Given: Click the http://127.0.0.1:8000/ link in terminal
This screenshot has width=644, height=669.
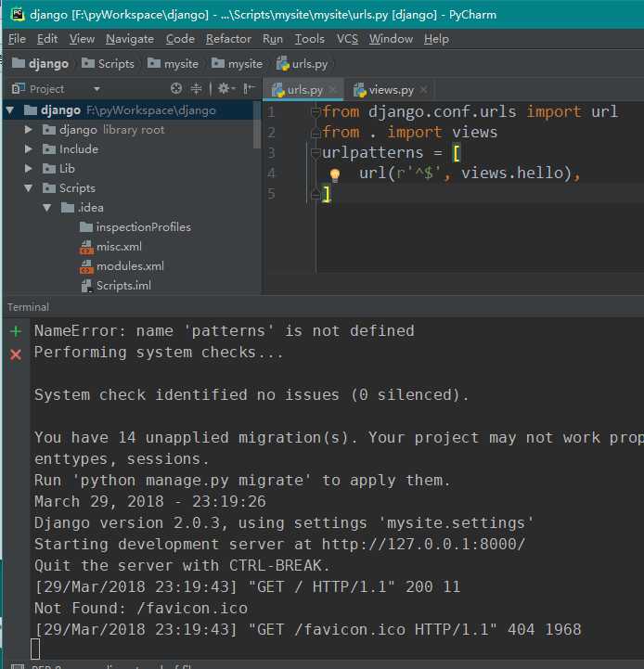Looking at the screenshot, I should click(423, 545).
